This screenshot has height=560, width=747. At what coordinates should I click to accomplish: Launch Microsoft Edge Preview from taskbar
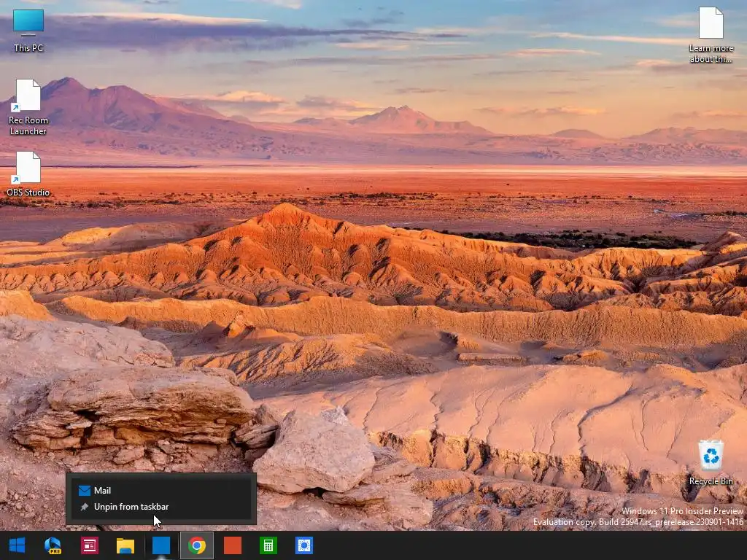click(53, 545)
